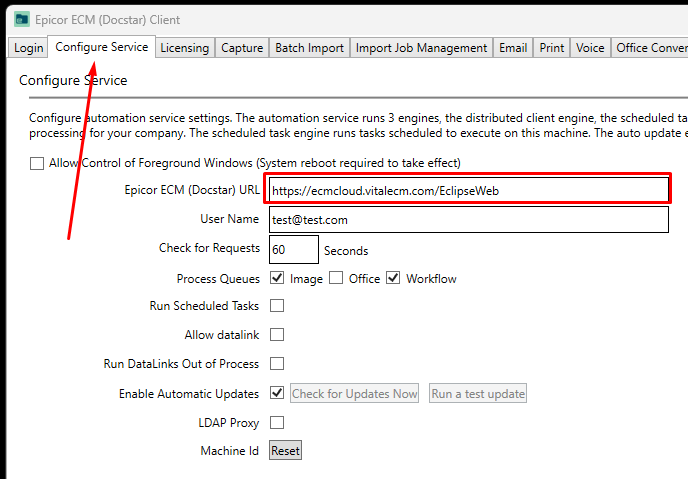Click the Configure Service heading text
Screen dimensions: 688x479
click(x=73, y=80)
